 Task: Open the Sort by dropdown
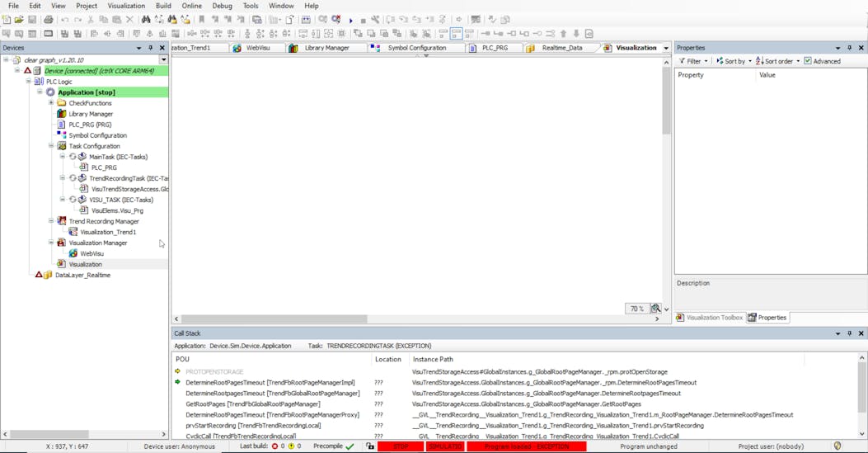point(733,61)
